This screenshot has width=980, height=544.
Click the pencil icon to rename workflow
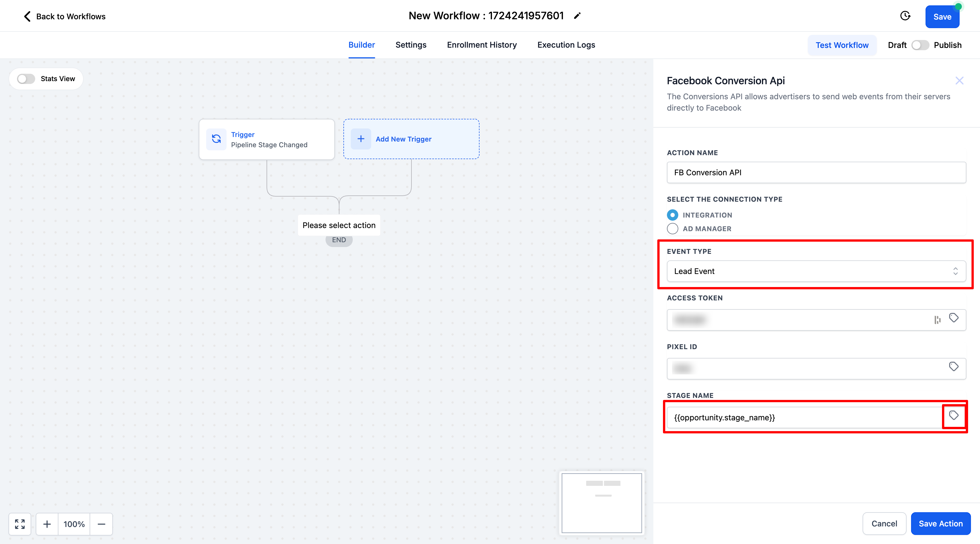pyautogui.click(x=577, y=16)
